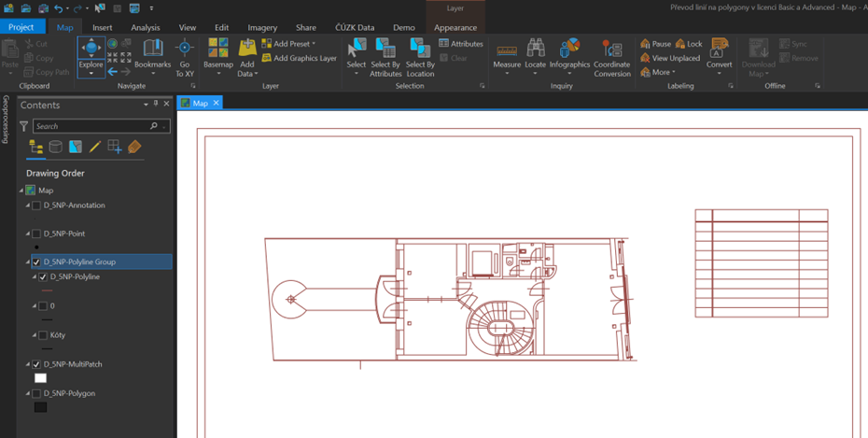Open the Convert labels dropdown arrow
The height and width of the screenshot is (438, 868).
[719, 73]
